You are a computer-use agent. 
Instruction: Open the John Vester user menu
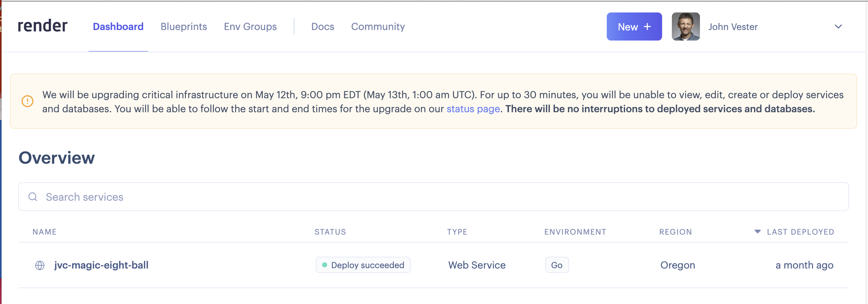(x=733, y=27)
